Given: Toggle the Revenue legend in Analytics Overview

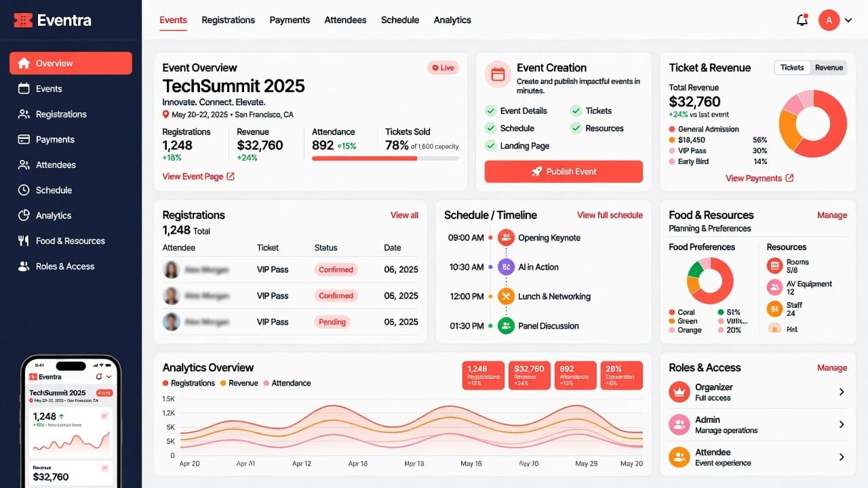Looking at the screenshot, I should (239, 383).
